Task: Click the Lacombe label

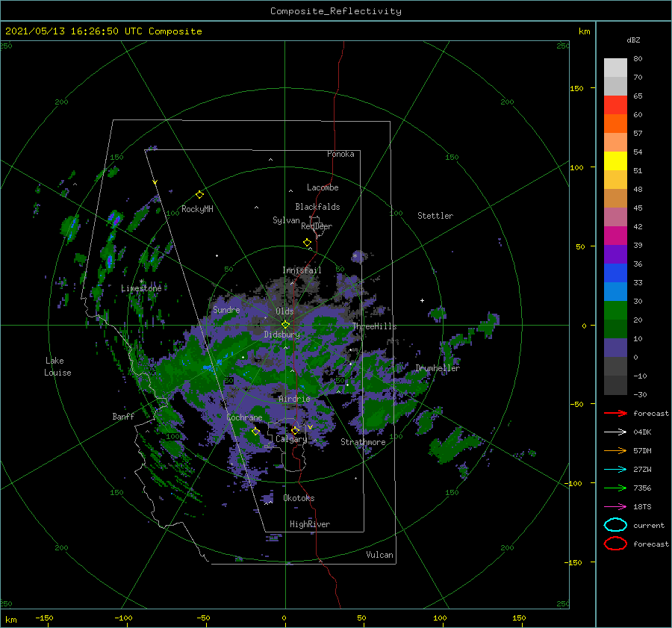Action: pos(323,187)
